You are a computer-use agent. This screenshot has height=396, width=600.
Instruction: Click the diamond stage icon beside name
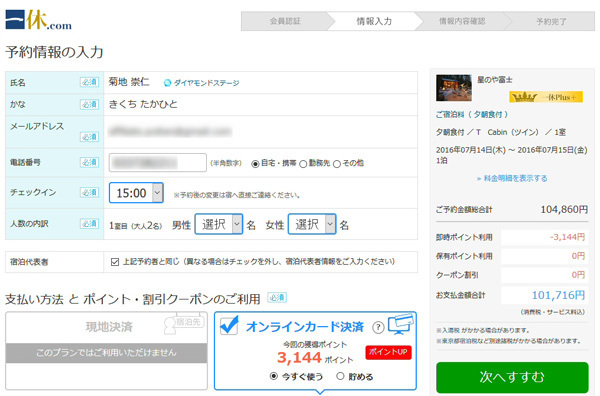click(x=167, y=83)
